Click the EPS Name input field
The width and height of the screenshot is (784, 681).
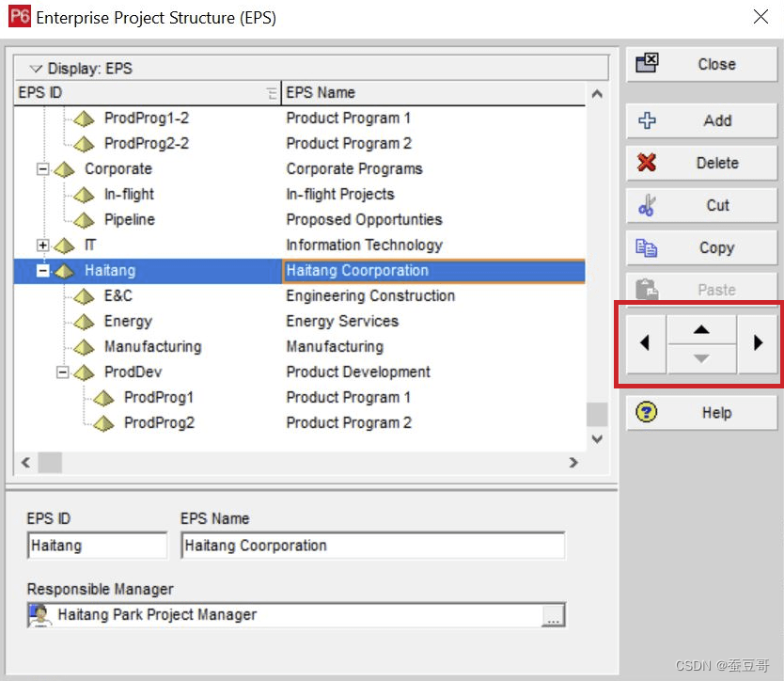point(373,546)
